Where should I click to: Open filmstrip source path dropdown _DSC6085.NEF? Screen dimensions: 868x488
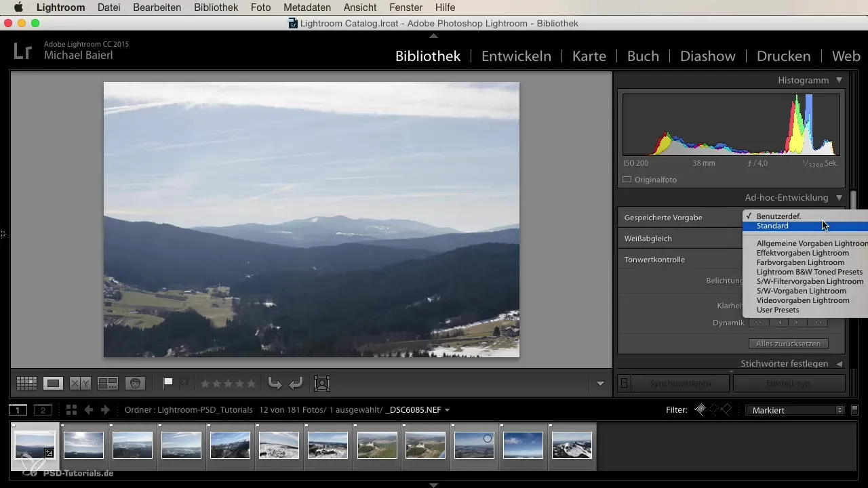pos(418,410)
